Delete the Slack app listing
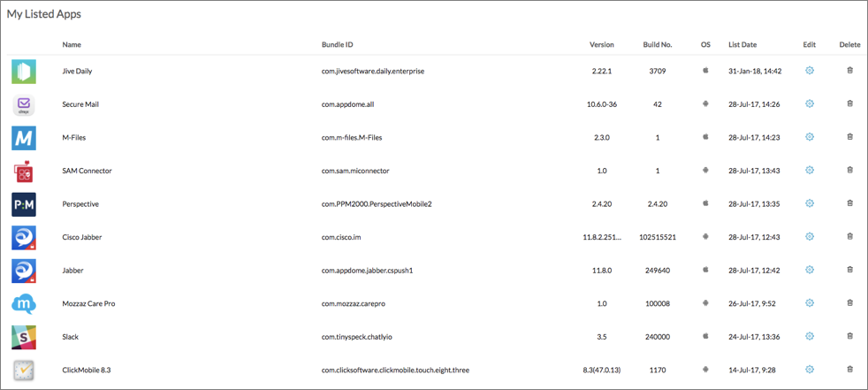The width and height of the screenshot is (868, 390). [x=849, y=336]
